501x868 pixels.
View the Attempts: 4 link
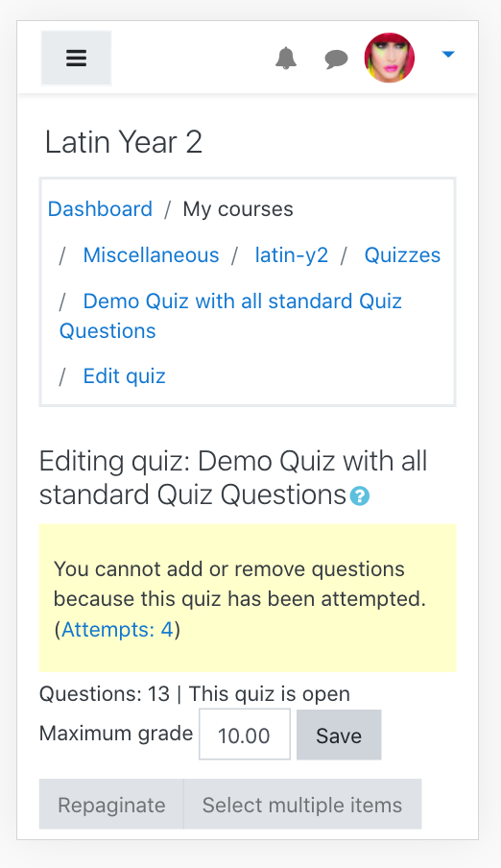(x=117, y=630)
